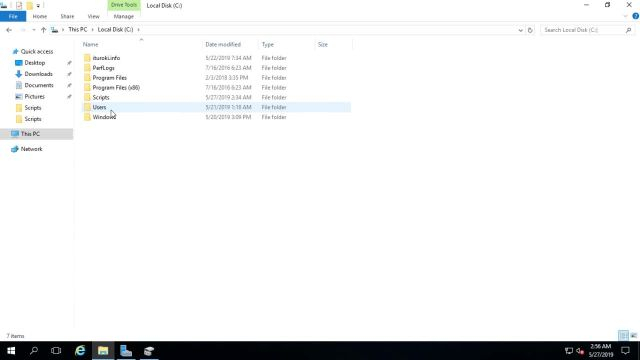Open Pictures in navigation pane

(34, 97)
